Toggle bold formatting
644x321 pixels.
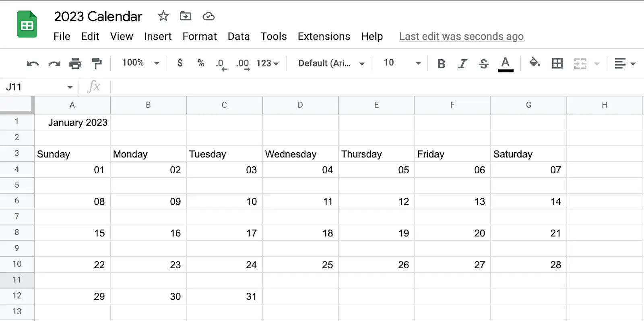coord(441,63)
